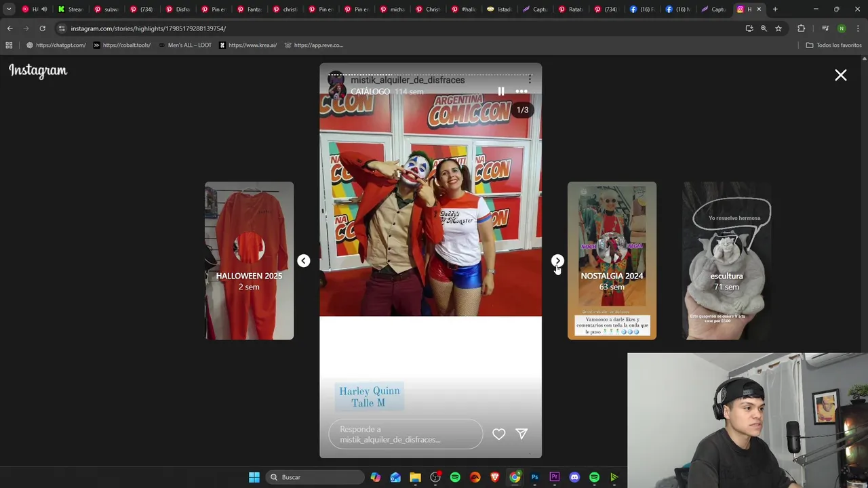Screen dimensions: 868x488
Task: Open the NOSTALGIA 2024 highlight thumbnail
Action: (x=612, y=261)
